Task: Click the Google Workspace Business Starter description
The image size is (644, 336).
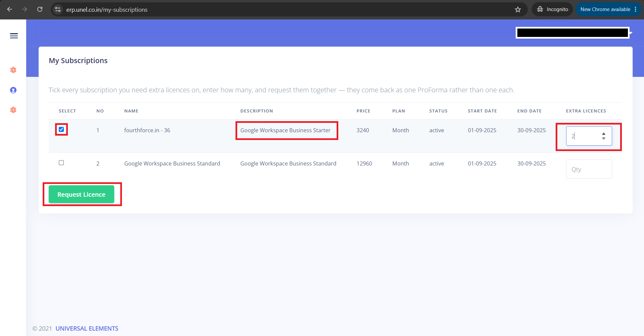Action: pyautogui.click(x=285, y=130)
